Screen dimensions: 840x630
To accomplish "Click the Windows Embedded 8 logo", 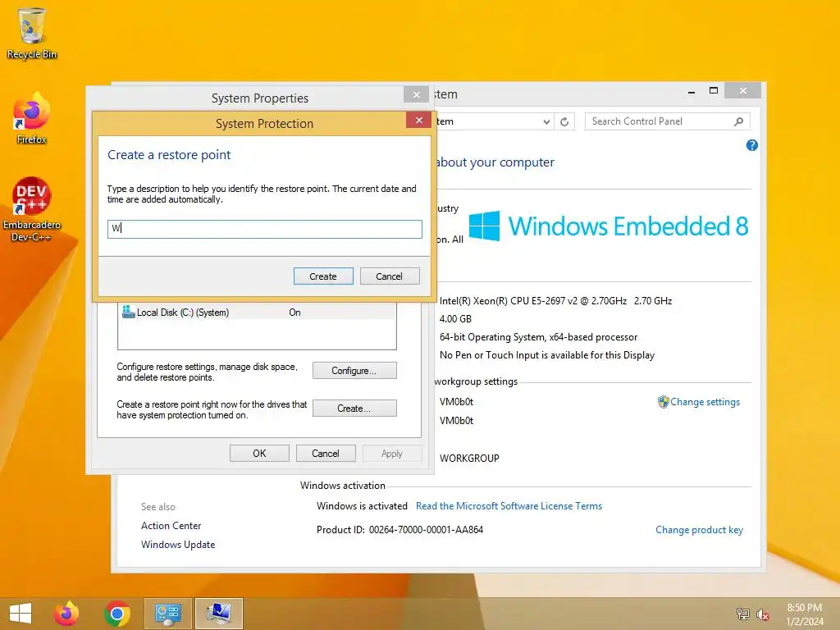I will 608,226.
